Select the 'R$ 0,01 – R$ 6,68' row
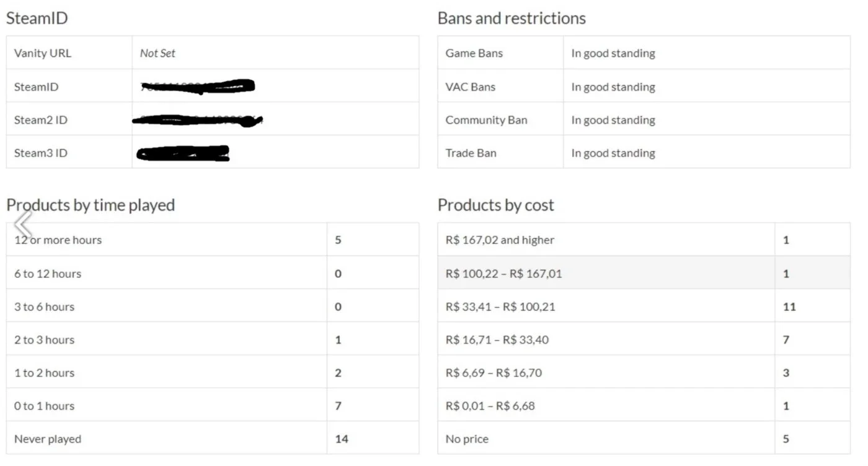 pos(644,406)
